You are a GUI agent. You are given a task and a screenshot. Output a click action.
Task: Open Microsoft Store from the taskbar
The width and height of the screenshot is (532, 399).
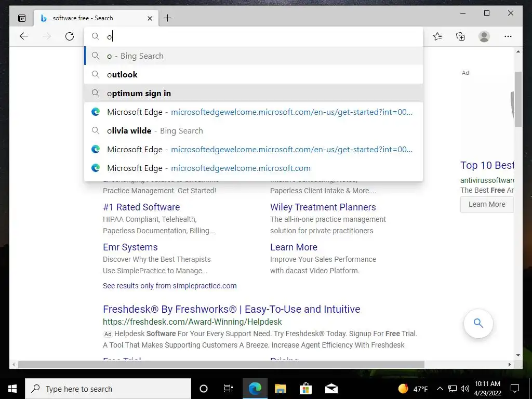tap(305, 389)
